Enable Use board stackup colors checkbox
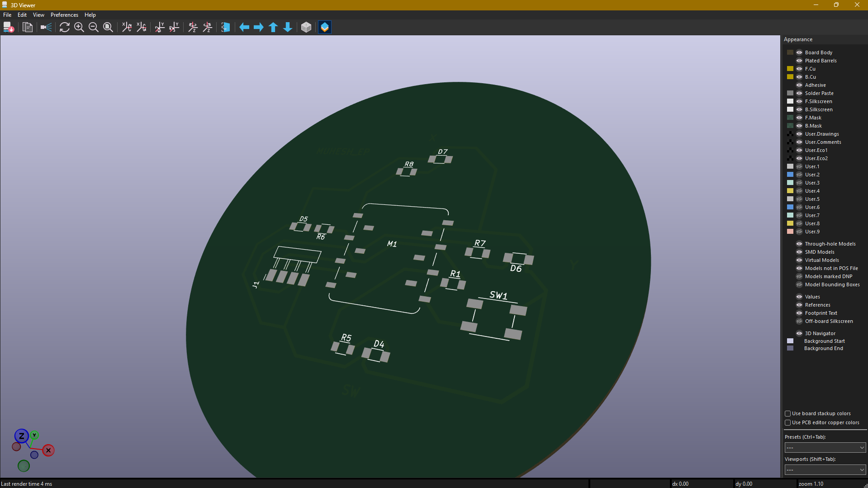 pyautogui.click(x=788, y=413)
